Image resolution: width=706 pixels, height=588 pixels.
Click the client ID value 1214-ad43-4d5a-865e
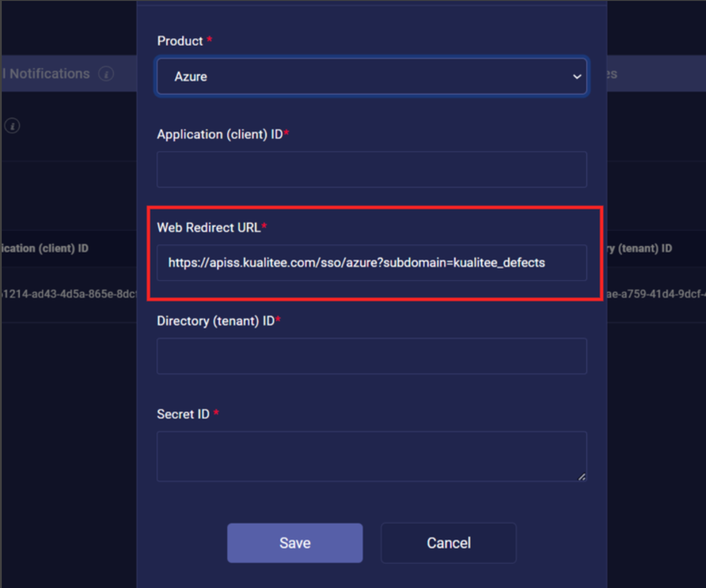click(x=70, y=294)
